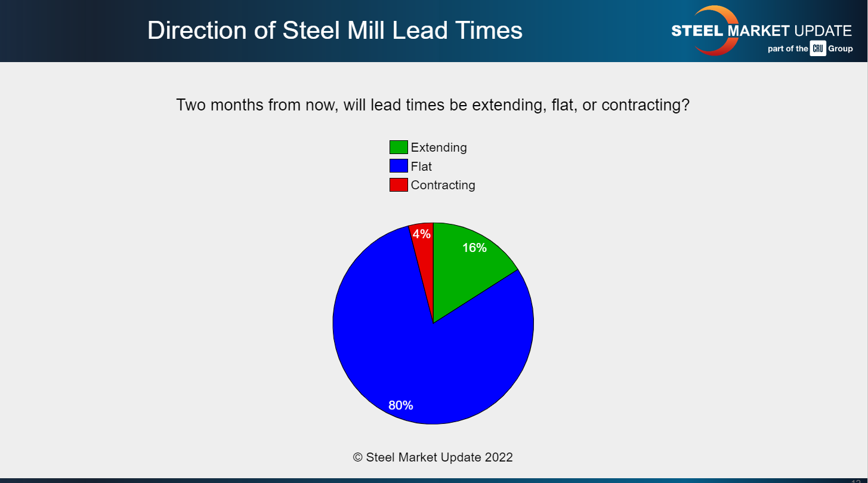868x483 pixels.
Task: Click the survey question text above the legend
Action: coord(433,105)
